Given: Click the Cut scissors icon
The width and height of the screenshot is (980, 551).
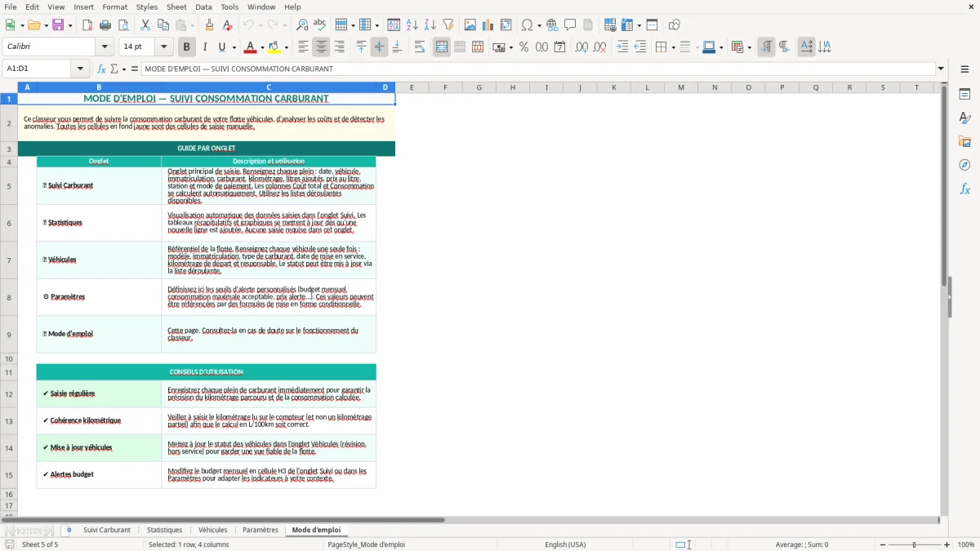Looking at the screenshot, I should click(x=145, y=25).
